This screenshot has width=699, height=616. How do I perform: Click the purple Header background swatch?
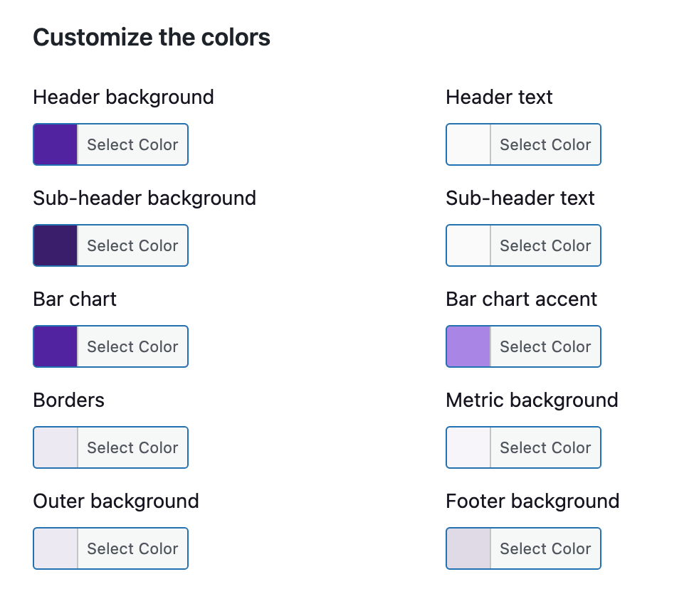click(x=55, y=144)
